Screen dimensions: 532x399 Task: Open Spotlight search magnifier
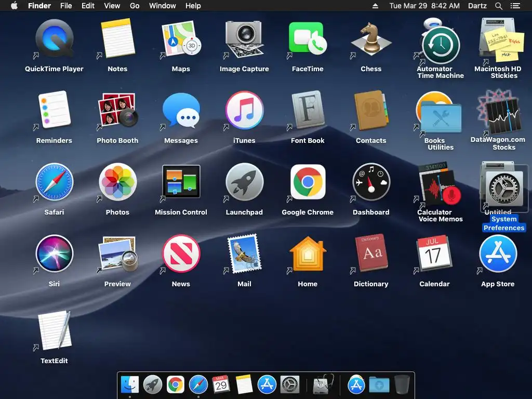pyautogui.click(x=498, y=6)
